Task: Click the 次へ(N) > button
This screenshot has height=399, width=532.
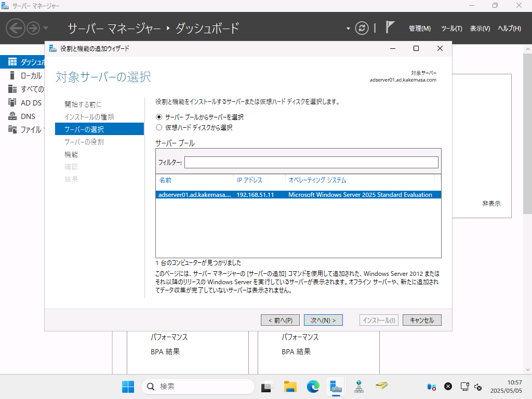Action: [323, 320]
